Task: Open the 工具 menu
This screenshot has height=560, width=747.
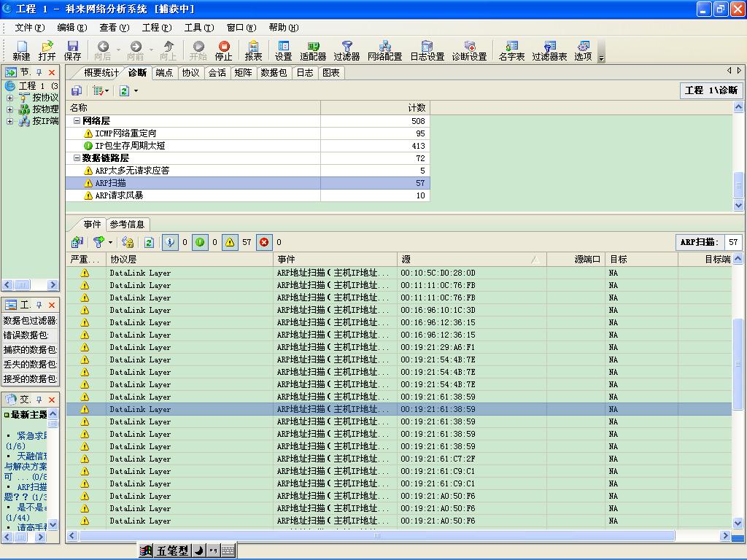Action: pos(198,28)
